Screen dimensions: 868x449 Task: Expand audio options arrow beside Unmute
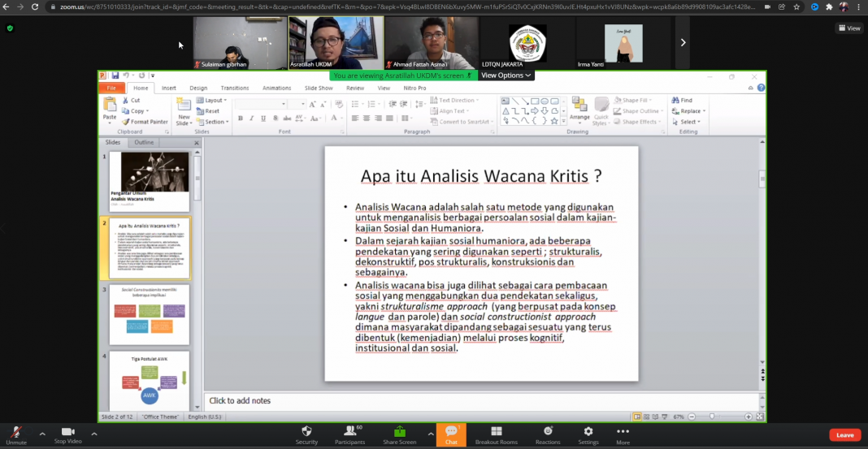point(42,434)
